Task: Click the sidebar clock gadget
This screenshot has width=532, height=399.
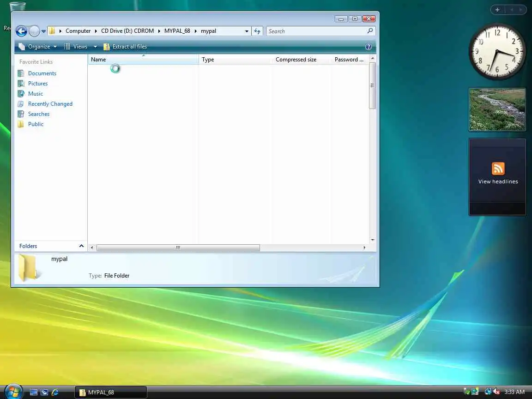Action: click(497, 51)
